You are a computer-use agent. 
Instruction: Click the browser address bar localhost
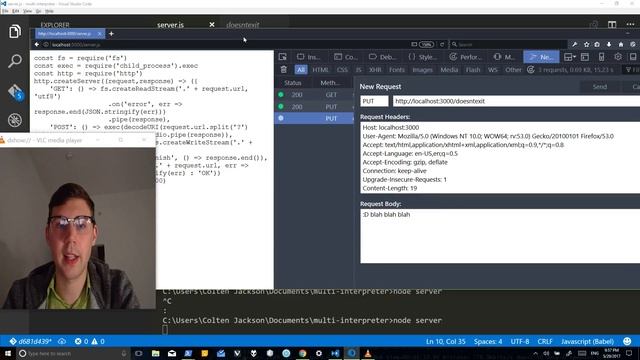click(229, 44)
